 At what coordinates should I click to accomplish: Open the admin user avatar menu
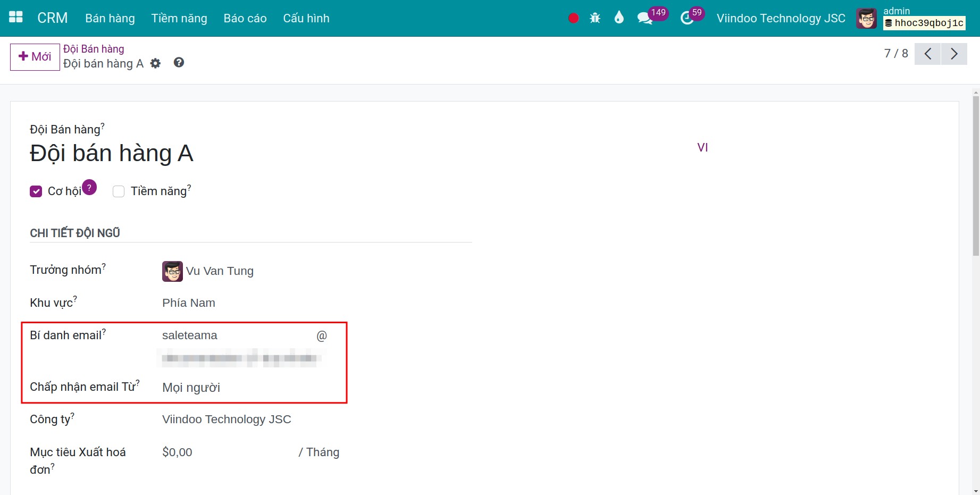click(866, 18)
